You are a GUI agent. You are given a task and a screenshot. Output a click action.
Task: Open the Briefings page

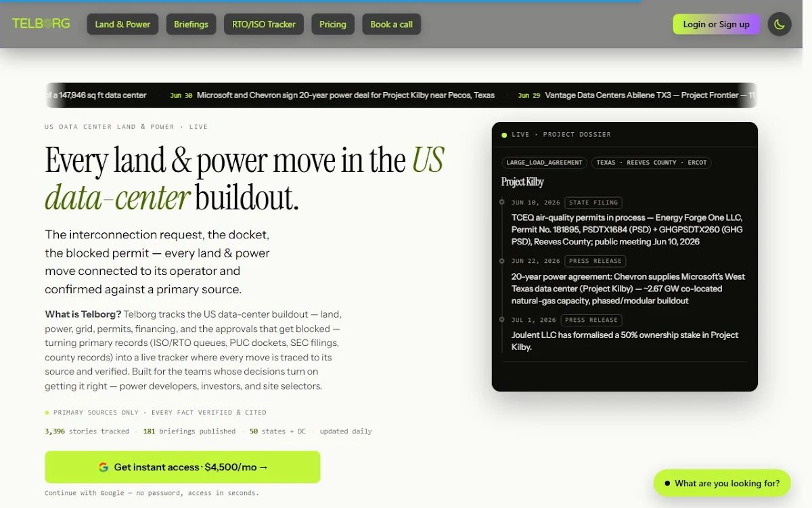(191, 24)
